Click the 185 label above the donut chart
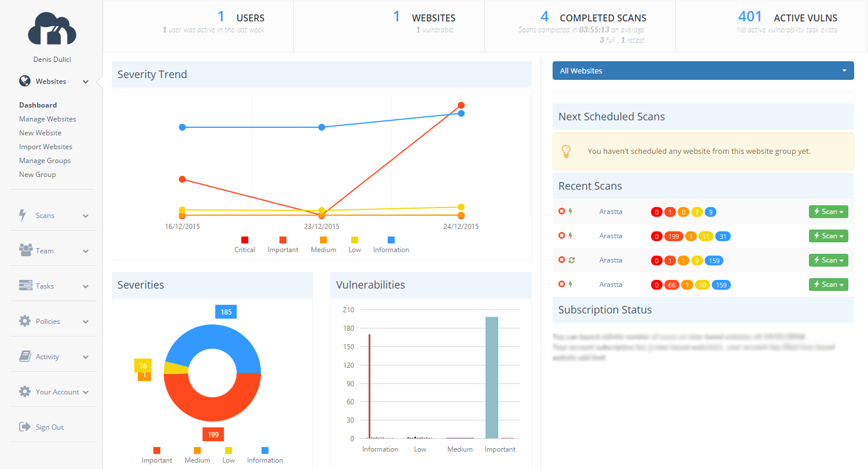 click(226, 312)
